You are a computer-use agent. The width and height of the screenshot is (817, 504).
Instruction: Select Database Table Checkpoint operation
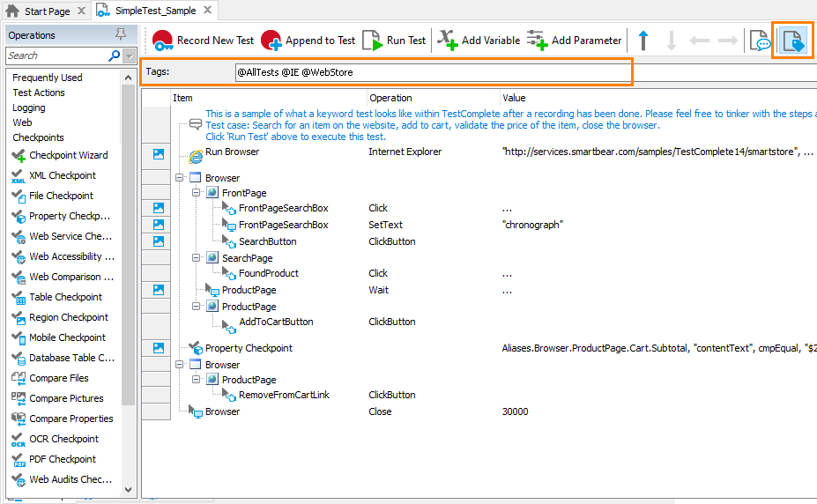click(x=63, y=359)
